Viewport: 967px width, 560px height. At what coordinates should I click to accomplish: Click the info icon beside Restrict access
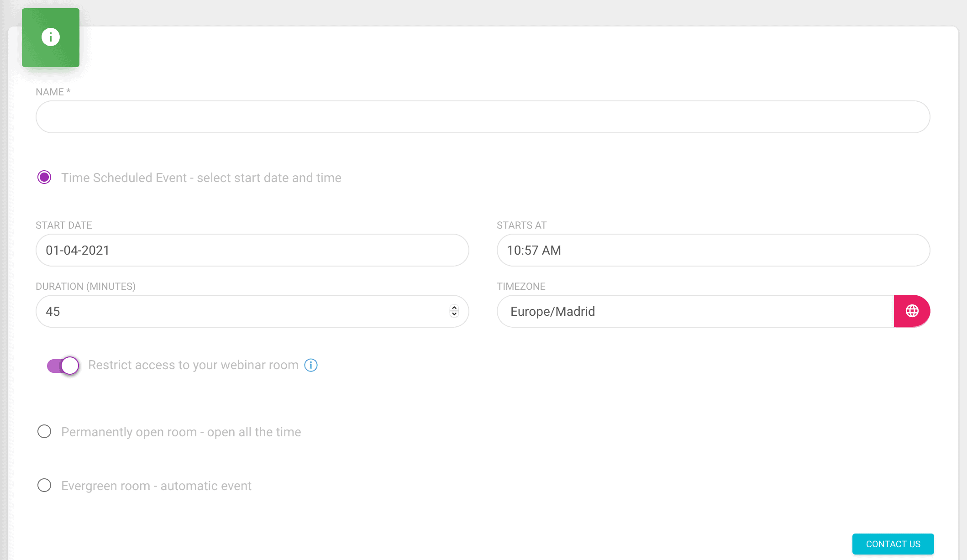point(310,365)
